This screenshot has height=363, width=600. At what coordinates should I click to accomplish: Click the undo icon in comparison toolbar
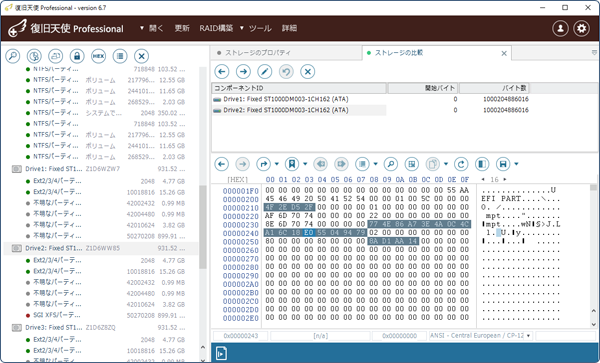(x=286, y=72)
